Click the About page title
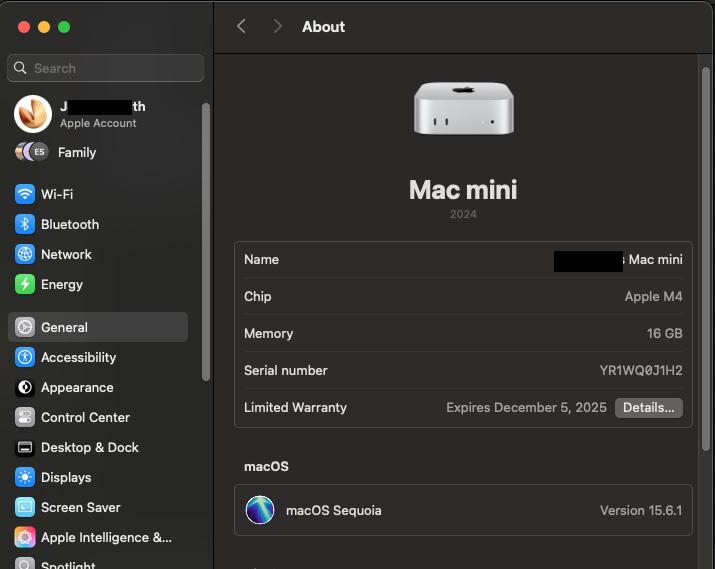The height and width of the screenshot is (569, 715). point(323,26)
